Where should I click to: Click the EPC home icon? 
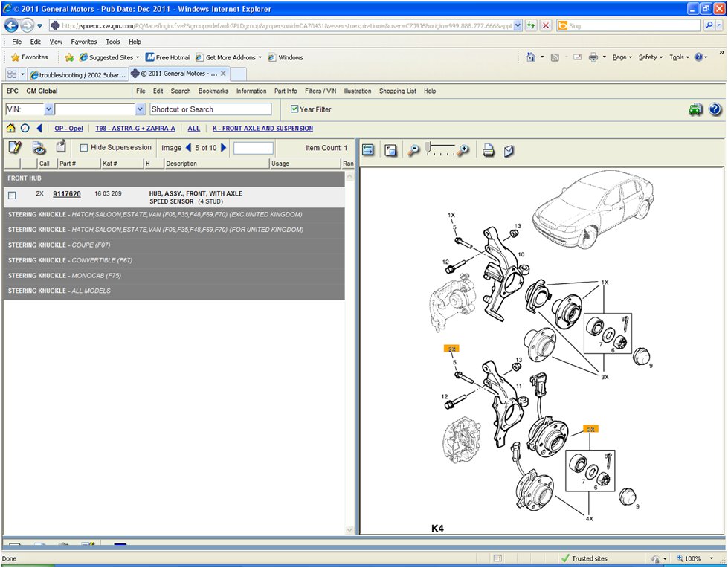pyautogui.click(x=10, y=129)
